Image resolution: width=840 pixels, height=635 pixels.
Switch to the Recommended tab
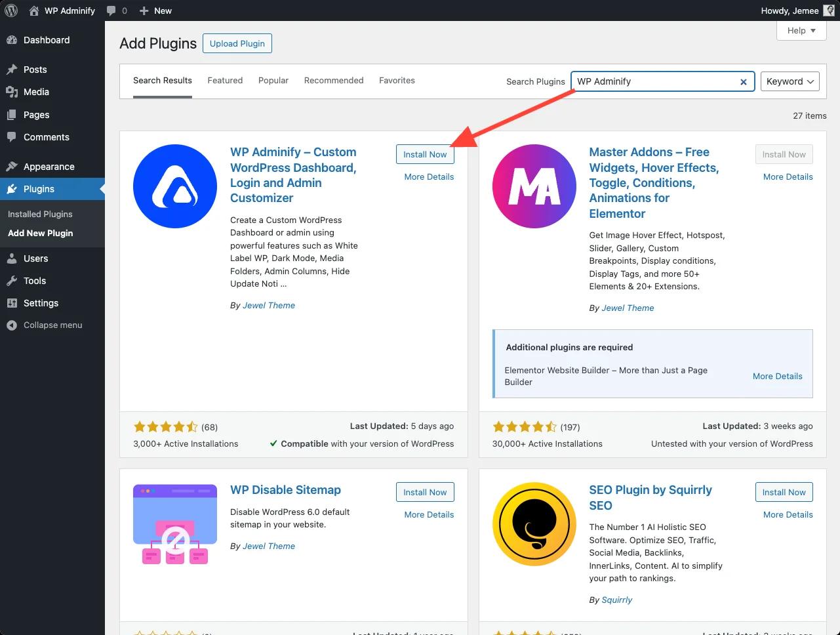(334, 81)
